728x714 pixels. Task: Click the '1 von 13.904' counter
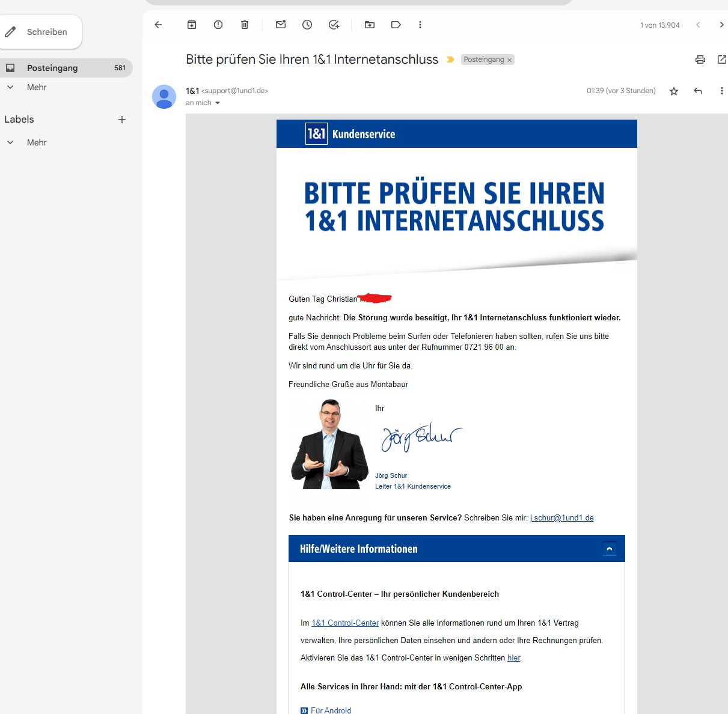[659, 25]
